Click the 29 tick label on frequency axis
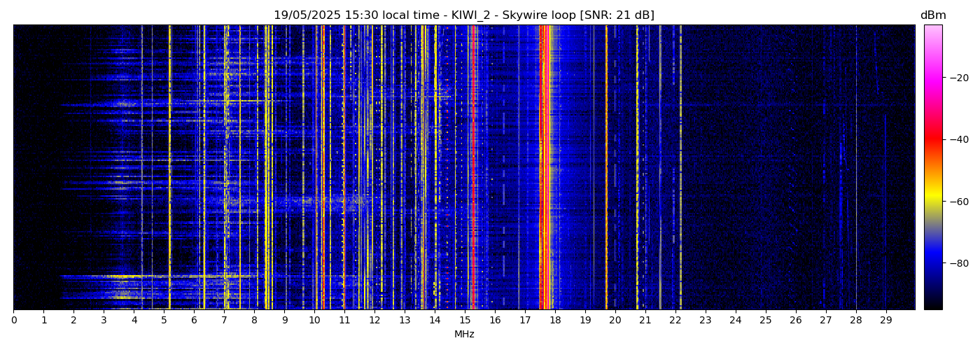 point(885,321)
